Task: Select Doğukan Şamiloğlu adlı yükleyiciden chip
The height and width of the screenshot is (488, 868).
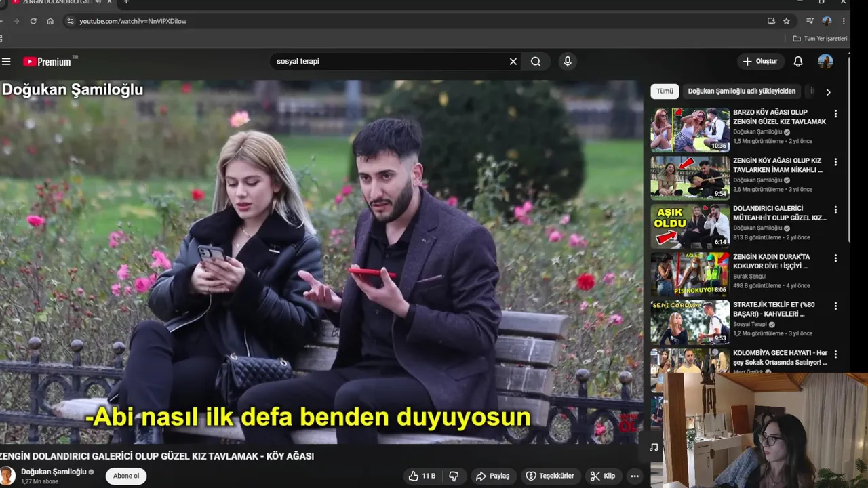Action: tap(742, 91)
